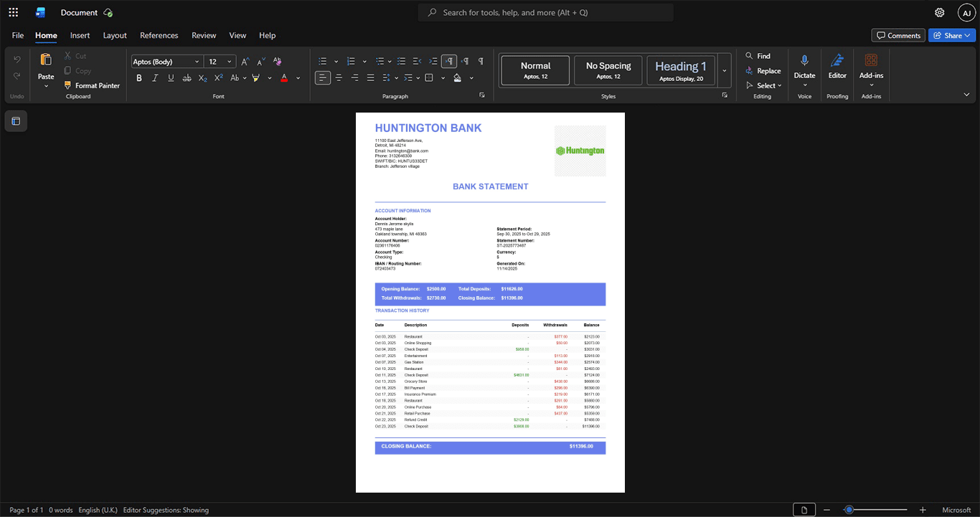Image resolution: width=980 pixels, height=517 pixels.
Task: Open the AJ account avatar
Action: 966,12
